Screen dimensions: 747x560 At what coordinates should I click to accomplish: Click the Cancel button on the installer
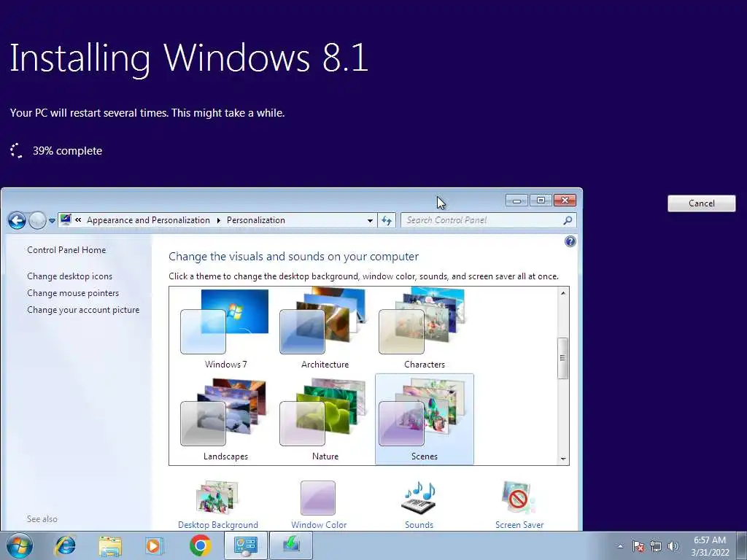coord(701,203)
